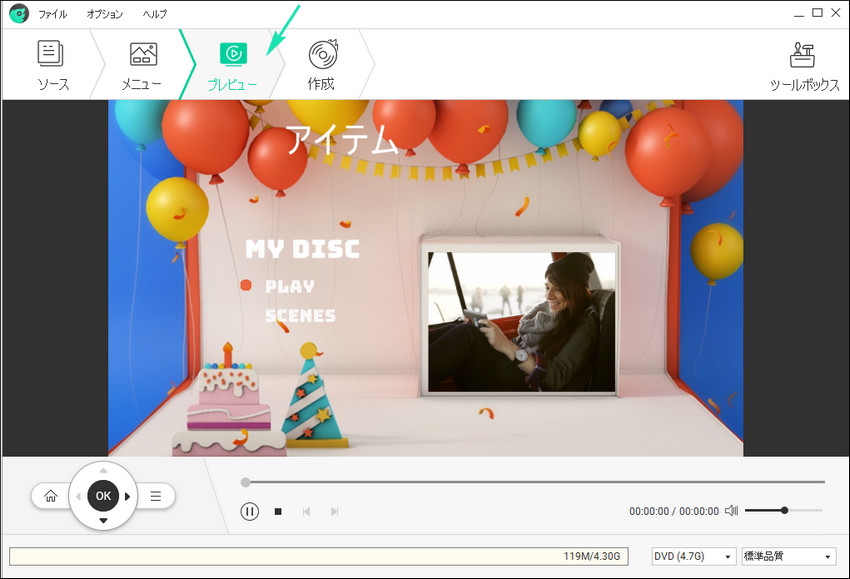The height and width of the screenshot is (579, 850).
Task: Close the application window
Action: coord(835,12)
